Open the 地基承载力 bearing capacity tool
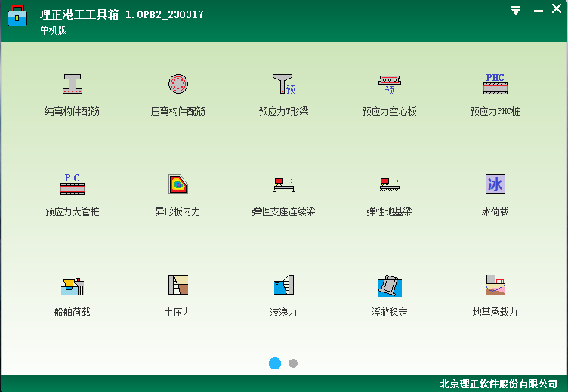This screenshot has height=392, width=568. [x=495, y=285]
